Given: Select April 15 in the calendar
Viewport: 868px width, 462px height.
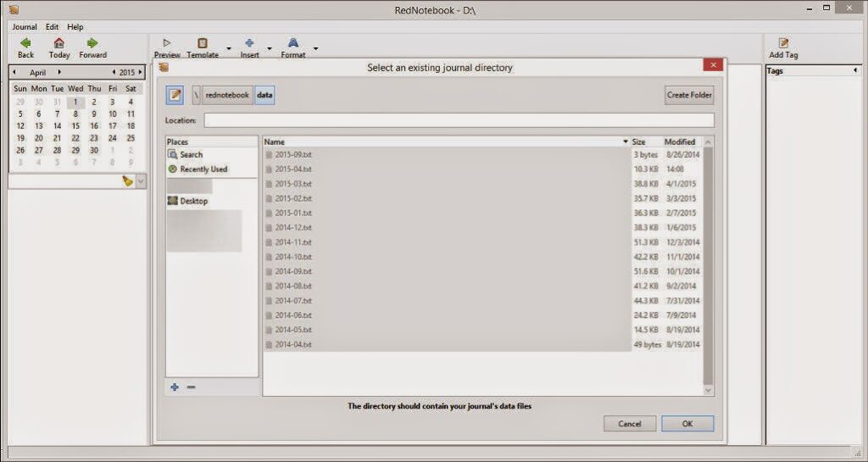Looking at the screenshot, I should [x=75, y=125].
